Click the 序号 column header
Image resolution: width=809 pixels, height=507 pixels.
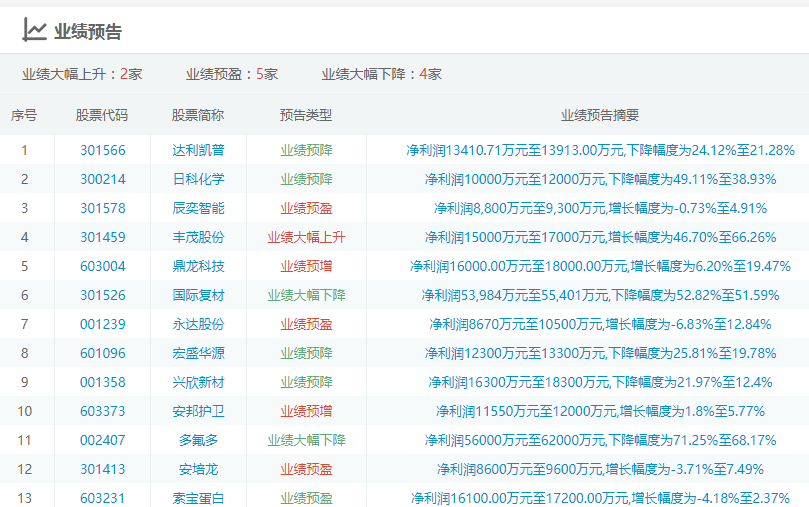tap(24, 115)
